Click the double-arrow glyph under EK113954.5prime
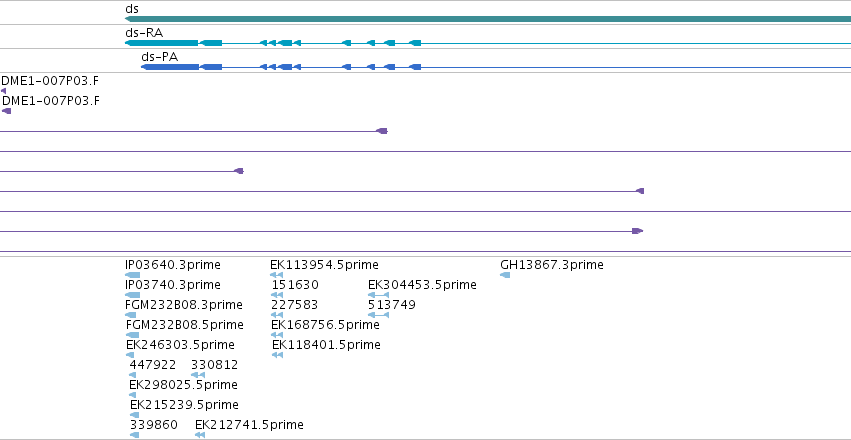The width and height of the screenshot is (851, 440). click(x=277, y=275)
